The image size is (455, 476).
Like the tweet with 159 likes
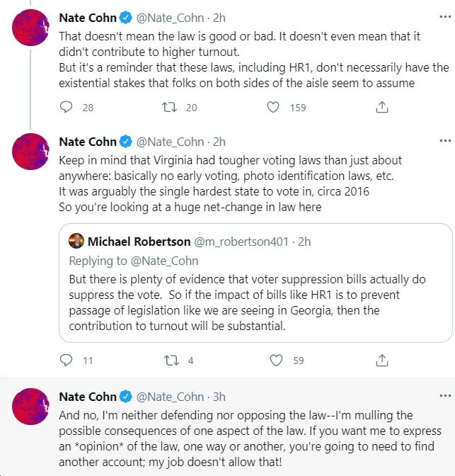273,107
